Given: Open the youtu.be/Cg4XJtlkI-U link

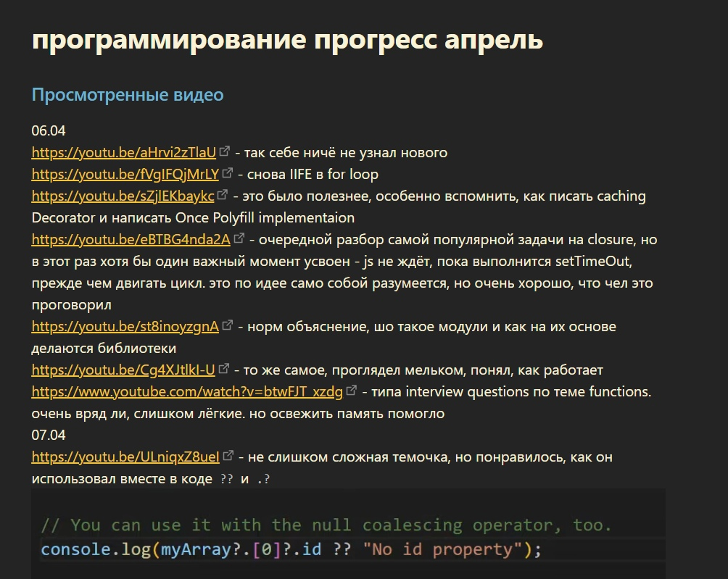Looking at the screenshot, I should tap(123, 370).
